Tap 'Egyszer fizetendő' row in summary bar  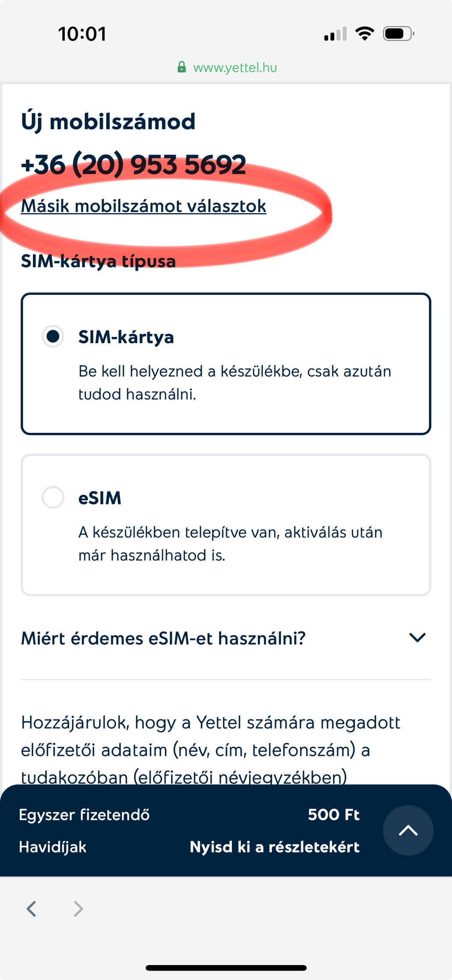[84, 815]
